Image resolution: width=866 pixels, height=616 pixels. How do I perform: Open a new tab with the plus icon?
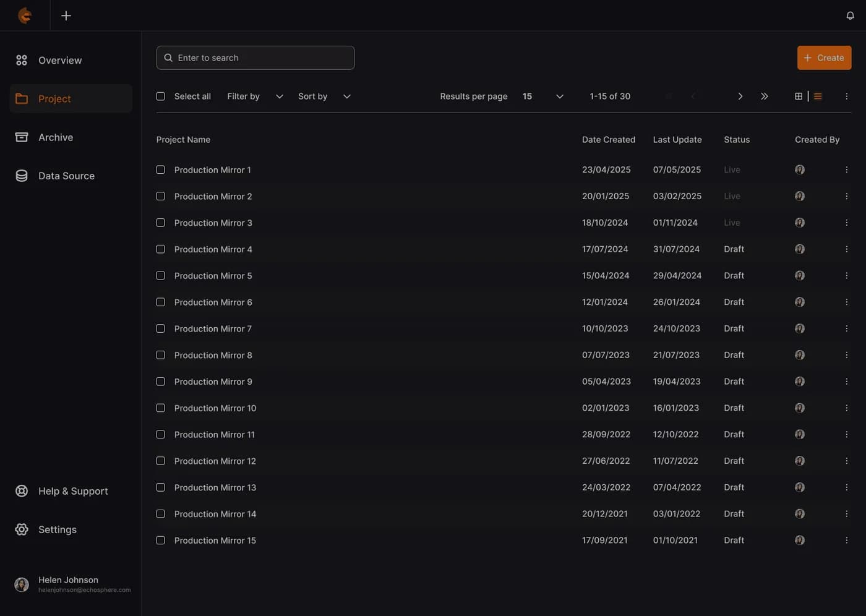point(66,15)
